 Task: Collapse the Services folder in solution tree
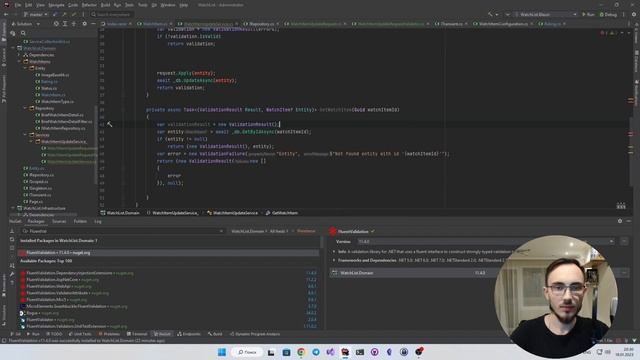[25, 135]
